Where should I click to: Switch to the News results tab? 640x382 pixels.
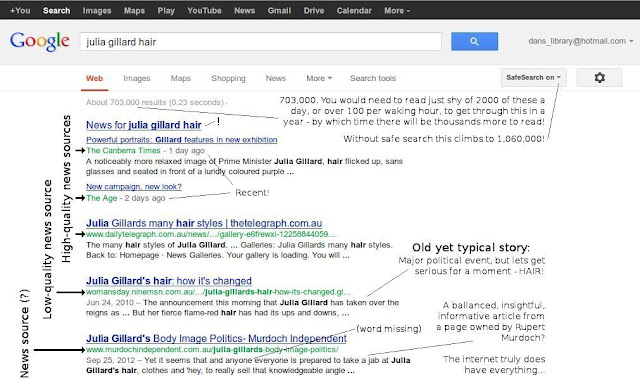[276, 78]
